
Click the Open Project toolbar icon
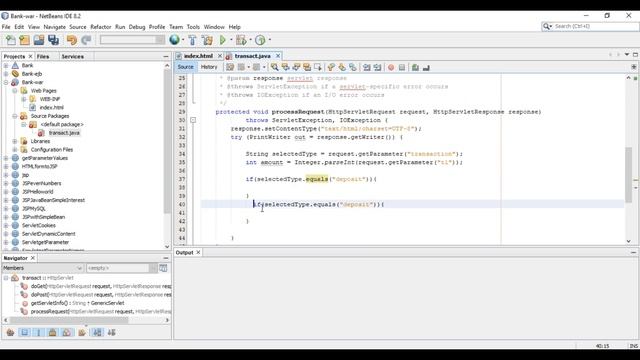(39, 40)
